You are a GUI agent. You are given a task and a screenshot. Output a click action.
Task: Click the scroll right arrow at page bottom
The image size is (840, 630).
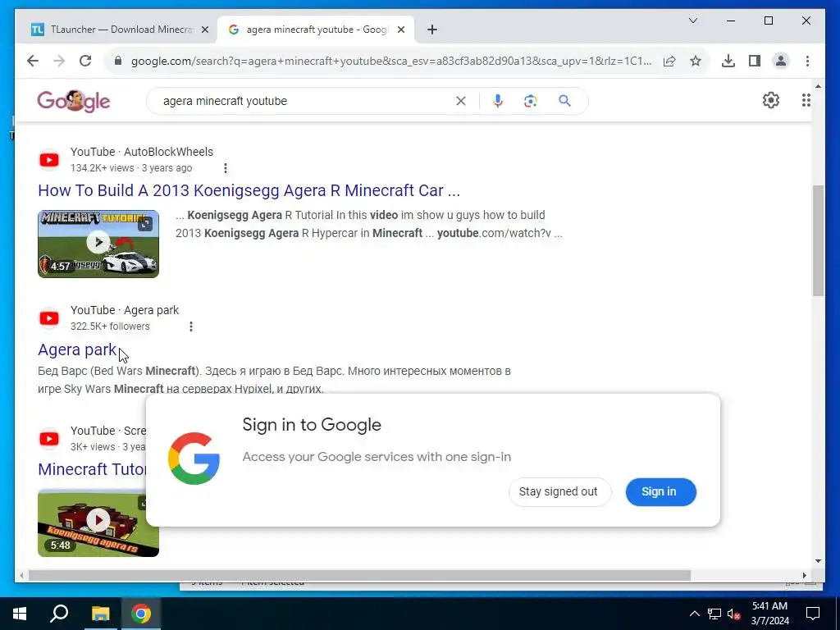pyautogui.click(x=804, y=575)
